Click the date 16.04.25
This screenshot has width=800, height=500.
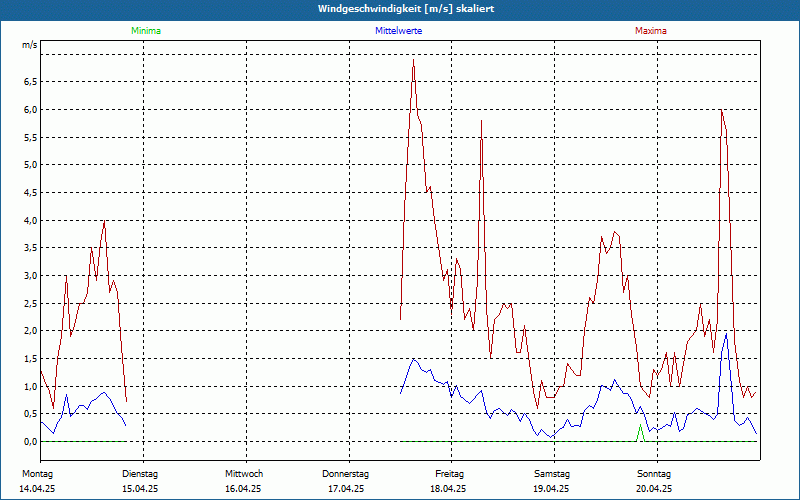243,489
